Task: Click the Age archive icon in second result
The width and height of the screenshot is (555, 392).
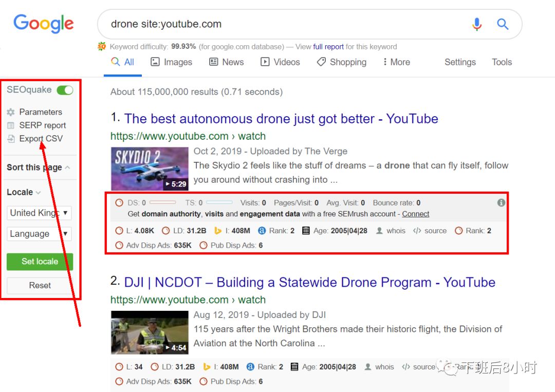Action: (x=294, y=367)
